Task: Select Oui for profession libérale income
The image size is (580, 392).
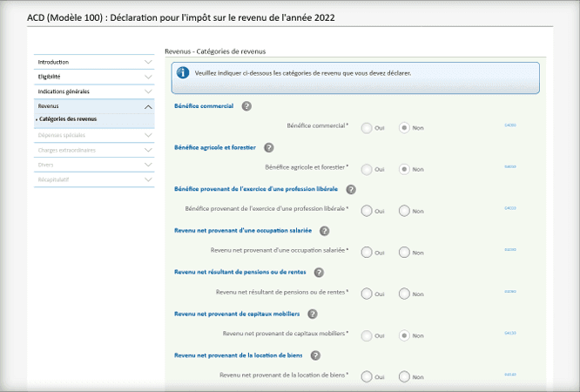Action: pos(367,211)
